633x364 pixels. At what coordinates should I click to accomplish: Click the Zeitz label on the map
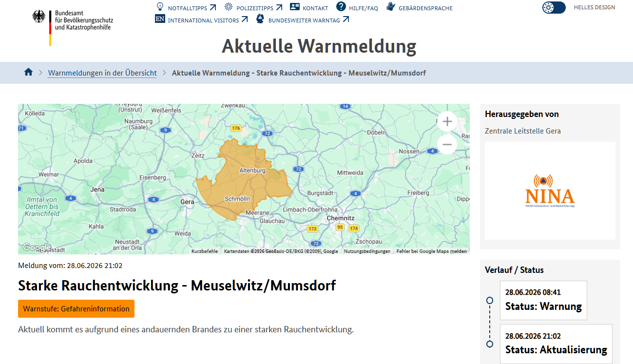click(198, 155)
